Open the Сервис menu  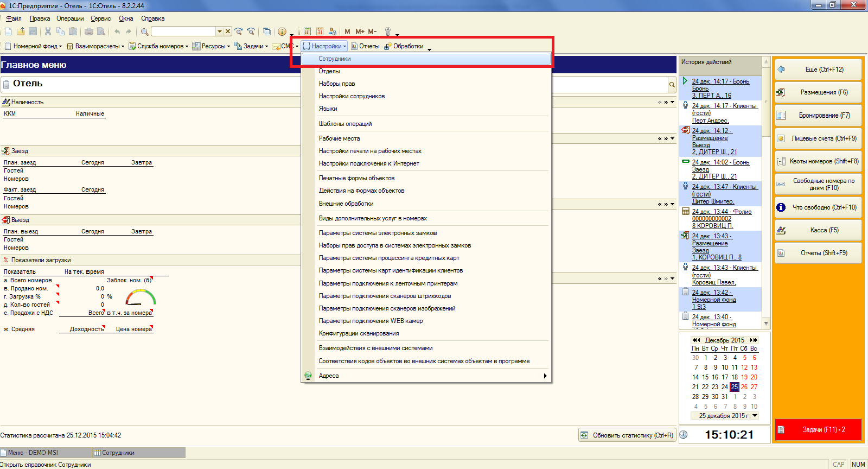click(x=100, y=18)
